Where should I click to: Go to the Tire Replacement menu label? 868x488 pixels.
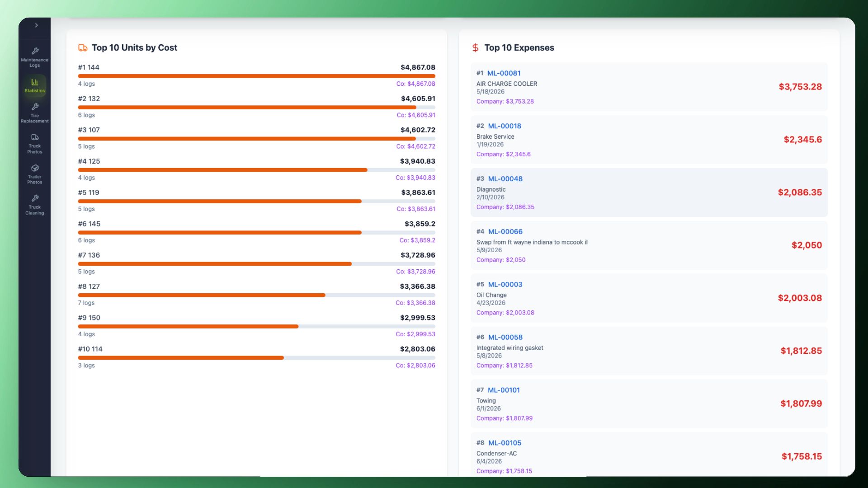pos(35,118)
